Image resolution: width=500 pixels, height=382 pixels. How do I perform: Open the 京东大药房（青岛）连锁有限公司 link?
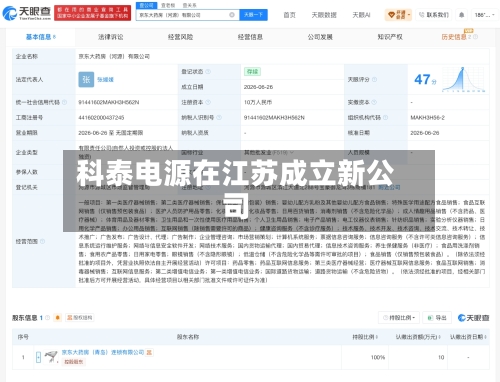click(103, 352)
